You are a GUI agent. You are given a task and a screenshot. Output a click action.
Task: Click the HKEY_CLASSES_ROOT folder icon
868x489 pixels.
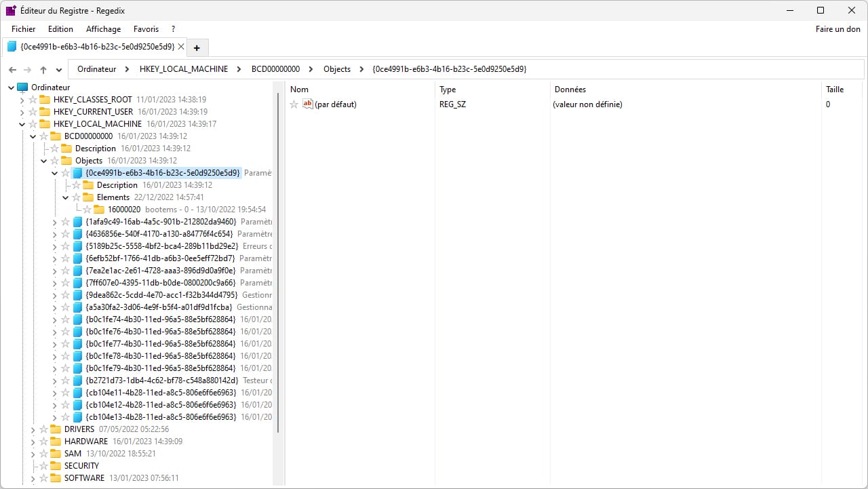point(45,100)
